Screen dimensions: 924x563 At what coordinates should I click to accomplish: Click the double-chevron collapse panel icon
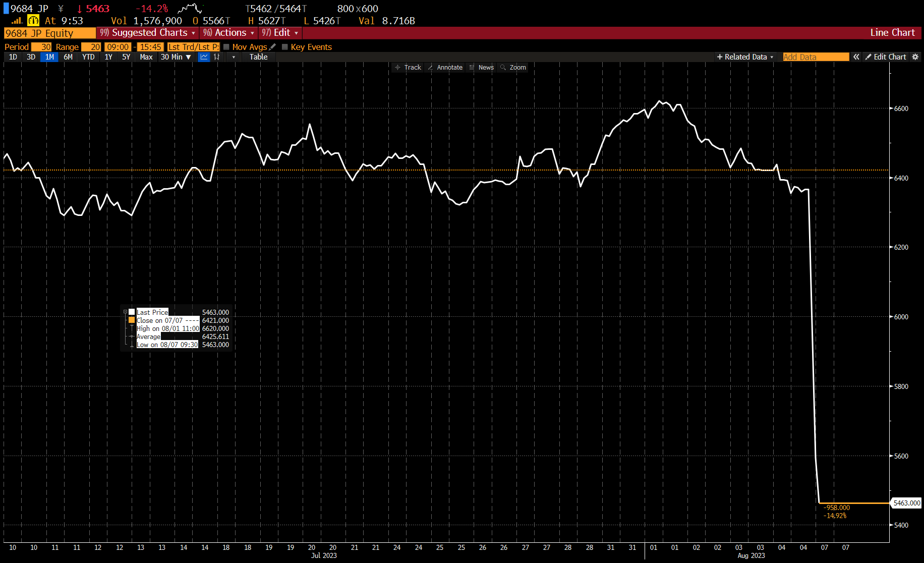pyautogui.click(x=856, y=57)
